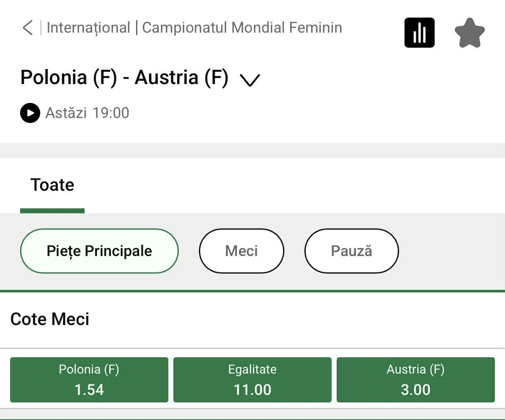Click the 1.54 odds value
The width and height of the screenshot is (505, 420).
pyautogui.click(x=89, y=390)
